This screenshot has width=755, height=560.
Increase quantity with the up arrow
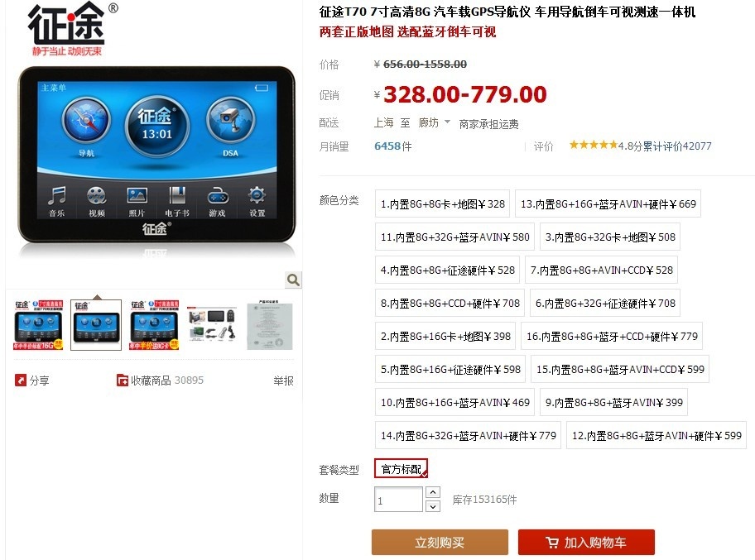click(x=433, y=492)
